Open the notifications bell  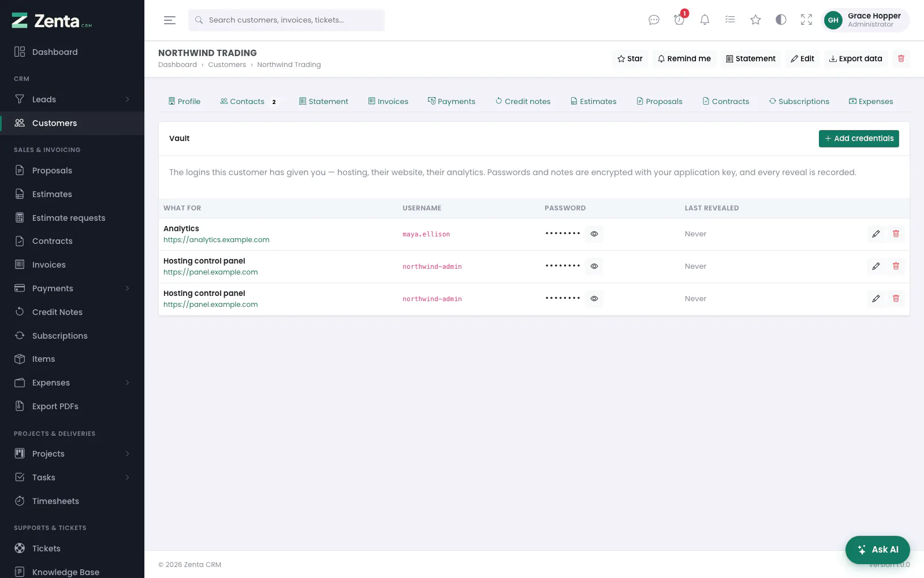tap(705, 20)
